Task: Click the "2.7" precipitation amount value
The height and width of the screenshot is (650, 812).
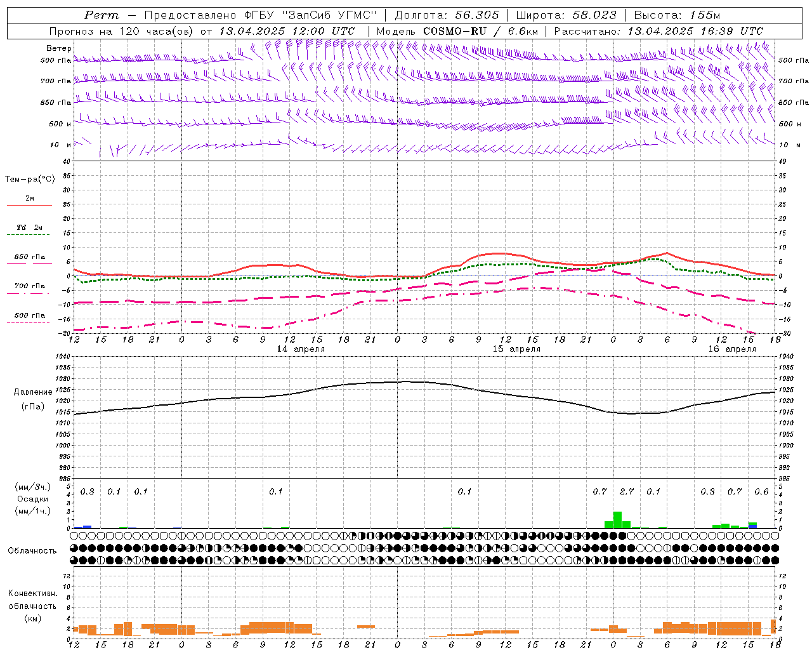Action: [x=627, y=491]
